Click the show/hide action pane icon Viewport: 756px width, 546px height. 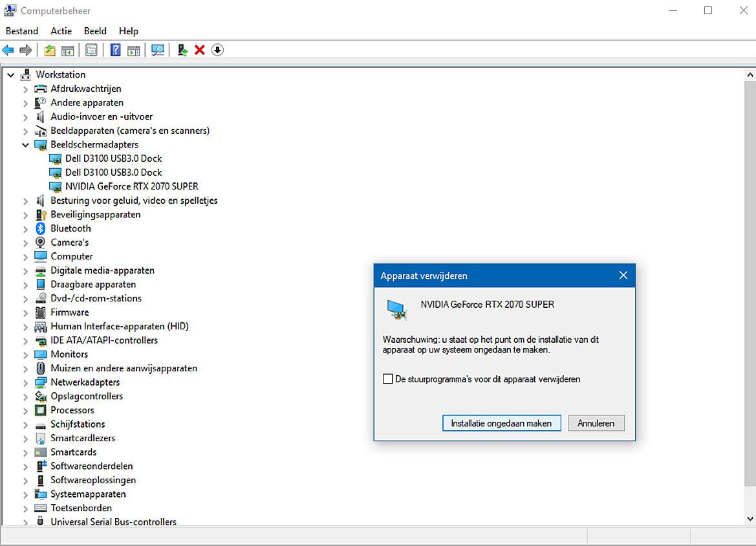(134, 50)
